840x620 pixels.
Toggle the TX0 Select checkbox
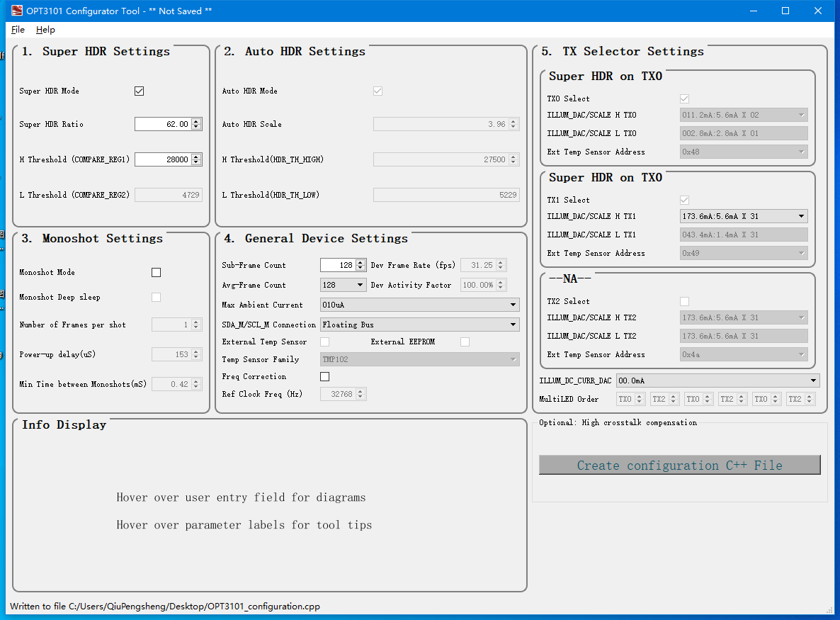[x=685, y=98]
